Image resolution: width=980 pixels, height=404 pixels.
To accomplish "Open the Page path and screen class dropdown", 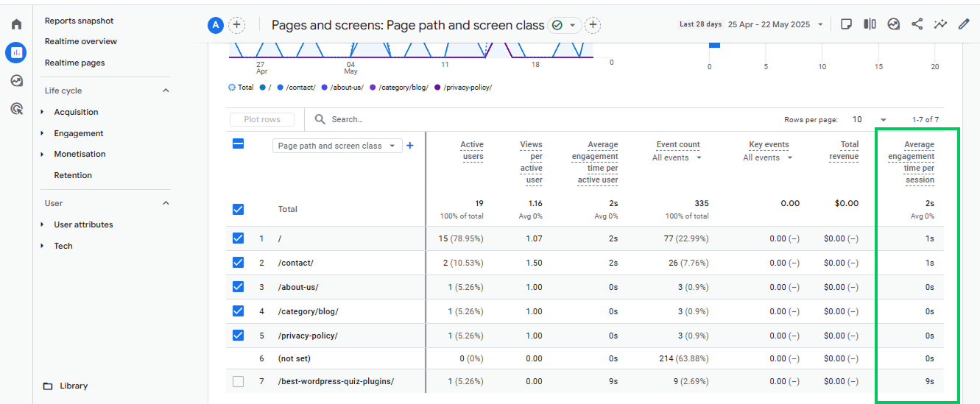I will (x=337, y=146).
